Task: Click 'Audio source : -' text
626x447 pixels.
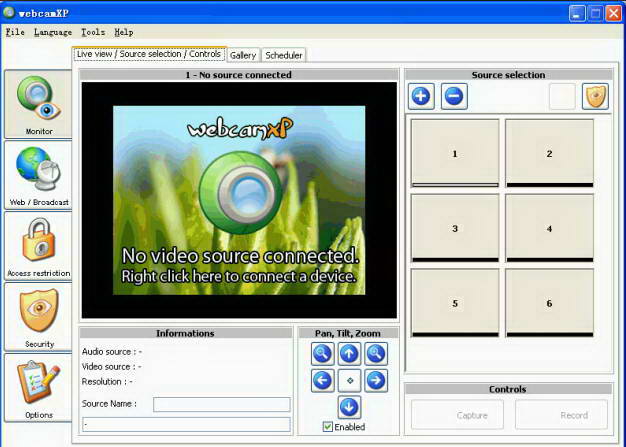Action: coord(112,352)
